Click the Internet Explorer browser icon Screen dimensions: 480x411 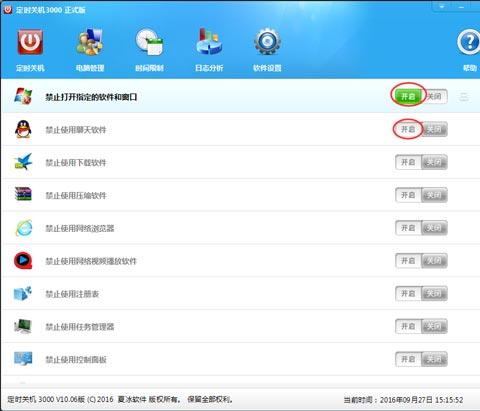[23, 228]
